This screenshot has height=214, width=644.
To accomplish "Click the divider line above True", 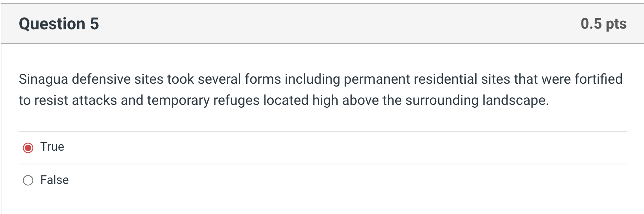I will [322, 131].
